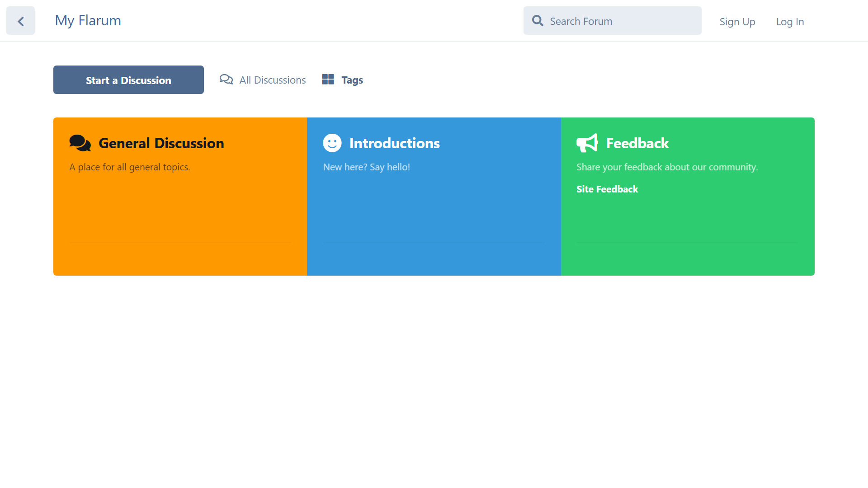Click 'A place for all general topics.' text

click(x=130, y=167)
